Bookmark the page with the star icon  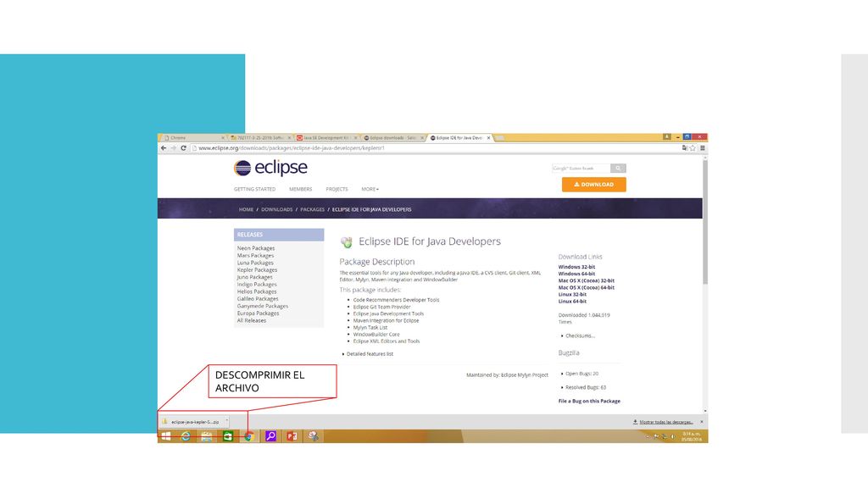[x=693, y=147]
